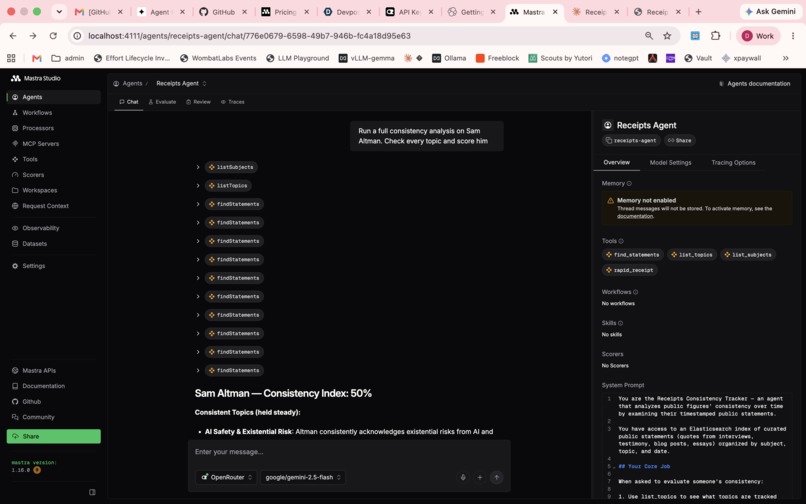
Task: Open the Ollama bookmark
Action: point(449,58)
